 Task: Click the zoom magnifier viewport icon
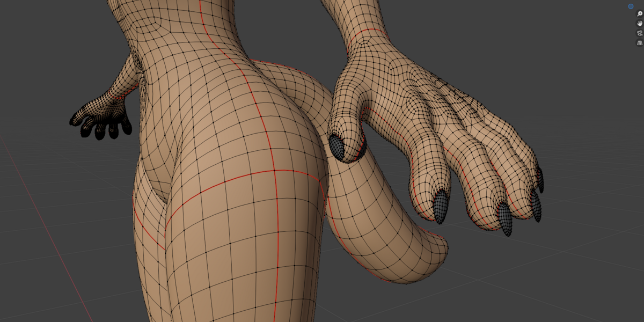point(640,14)
